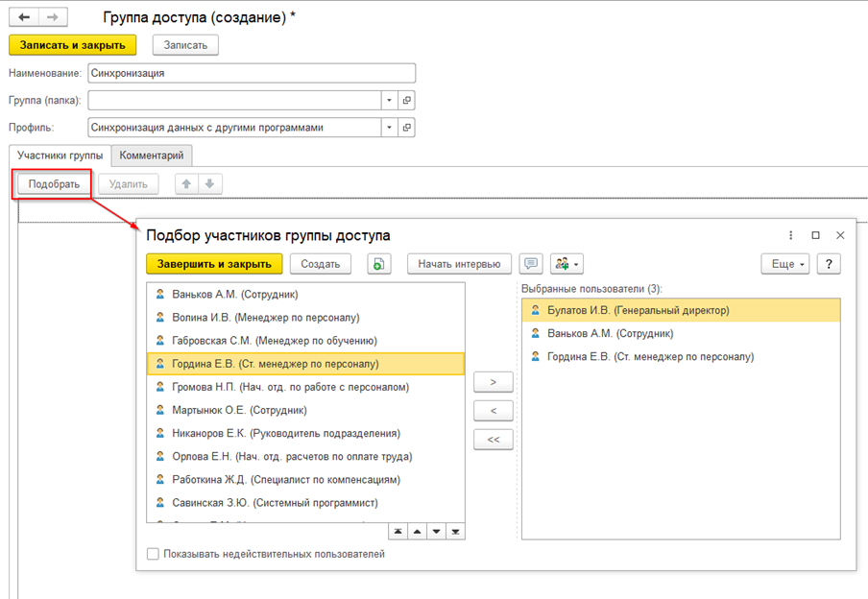Switch to the Комментарий tab
Image resolution: width=868 pixels, height=599 pixels.
(x=152, y=156)
